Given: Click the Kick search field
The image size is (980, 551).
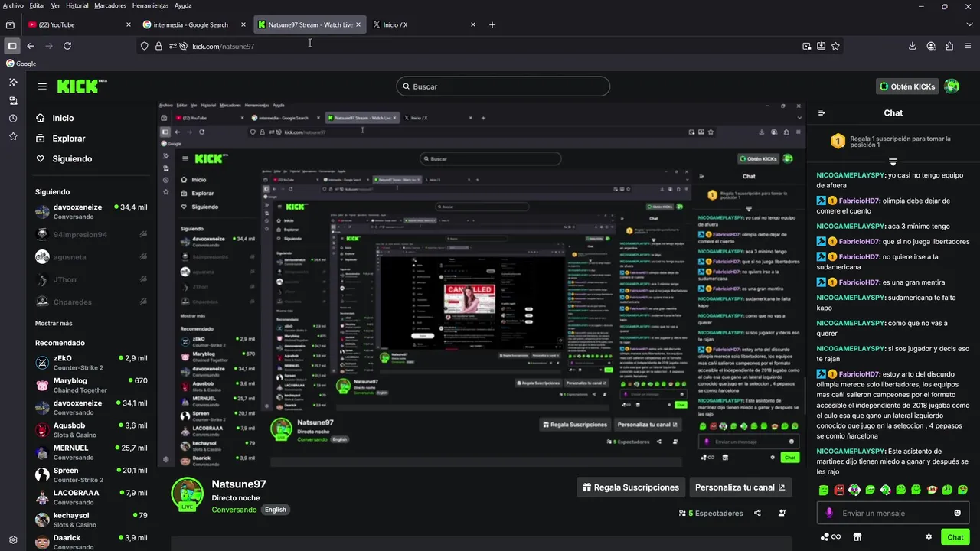Looking at the screenshot, I should click(503, 86).
